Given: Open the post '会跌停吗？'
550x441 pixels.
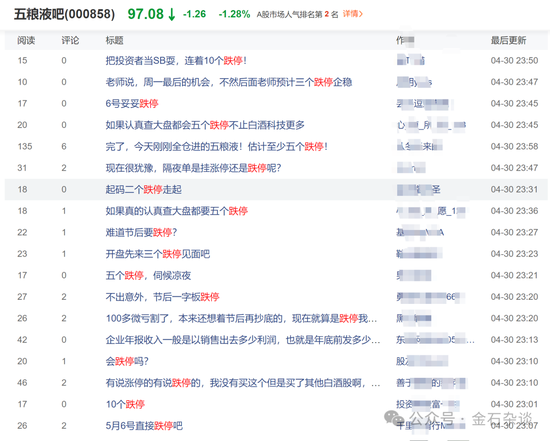Looking at the screenshot, I should point(127,361).
